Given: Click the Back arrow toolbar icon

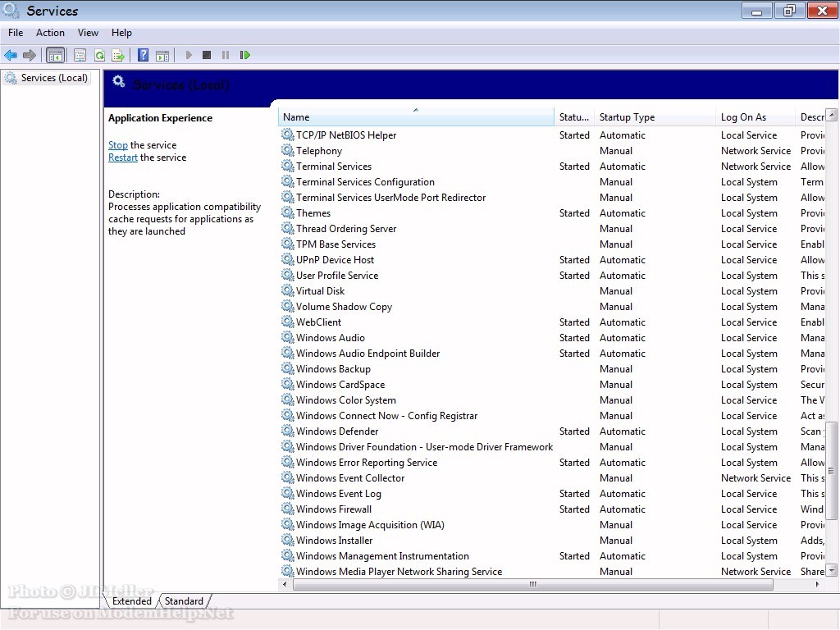Looking at the screenshot, I should point(11,55).
